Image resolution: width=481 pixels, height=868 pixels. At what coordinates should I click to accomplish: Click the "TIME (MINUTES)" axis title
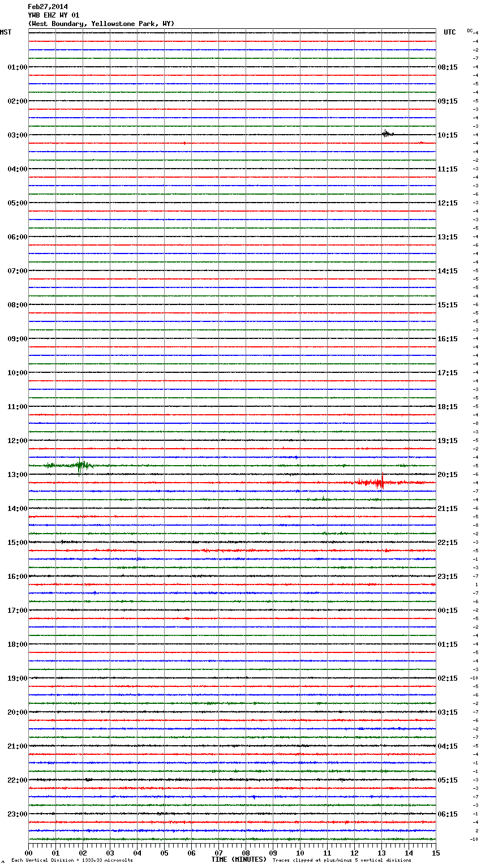239,860
